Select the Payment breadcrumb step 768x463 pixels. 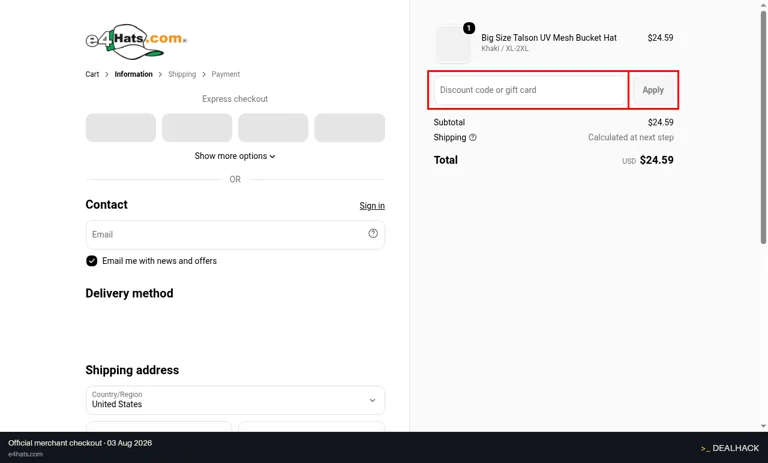[226, 74]
